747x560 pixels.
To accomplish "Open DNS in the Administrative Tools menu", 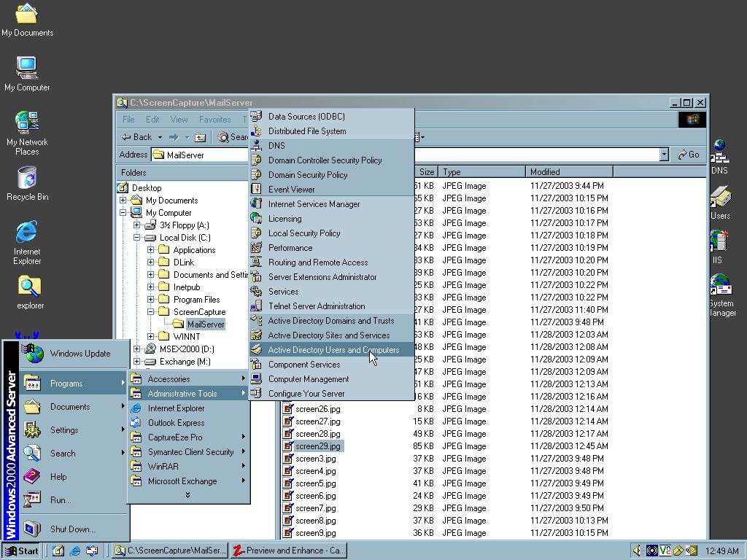I will click(332, 146).
